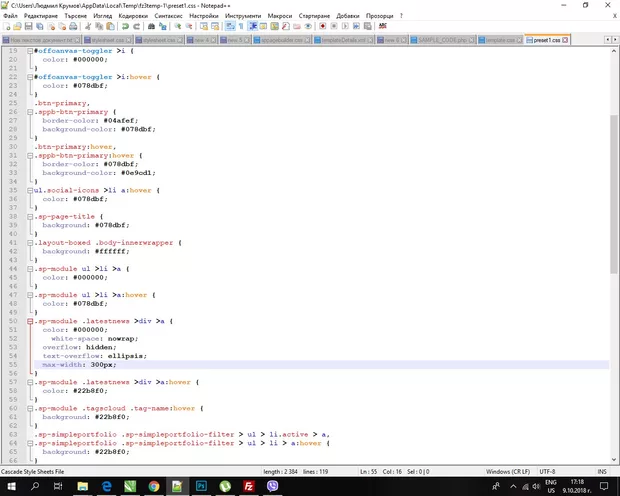Click UTF-8 encoding in status bar
This screenshot has height=496, width=620.
(549, 471)
